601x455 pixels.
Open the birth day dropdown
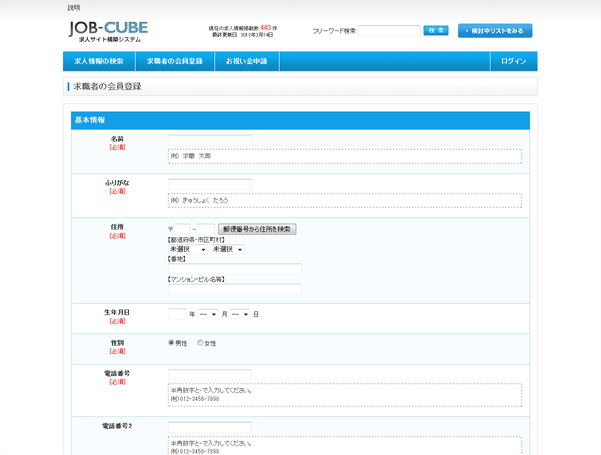coord(240,314)
